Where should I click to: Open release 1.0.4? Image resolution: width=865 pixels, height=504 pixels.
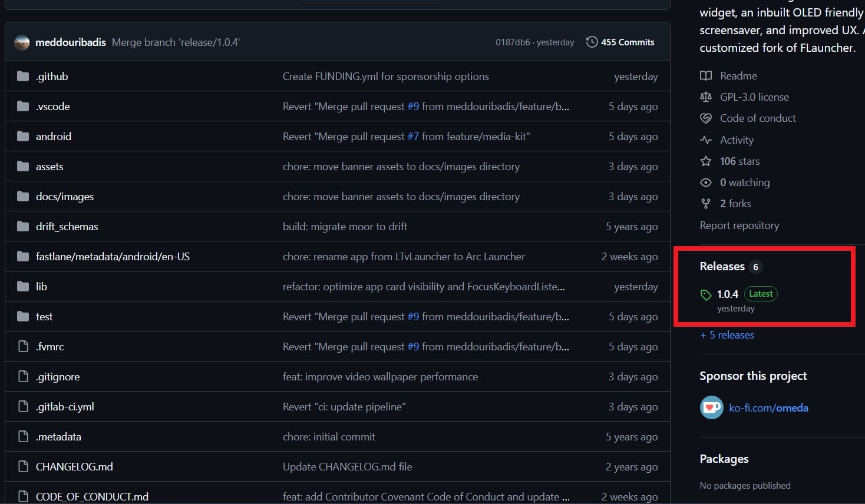(x=728, y=294)
